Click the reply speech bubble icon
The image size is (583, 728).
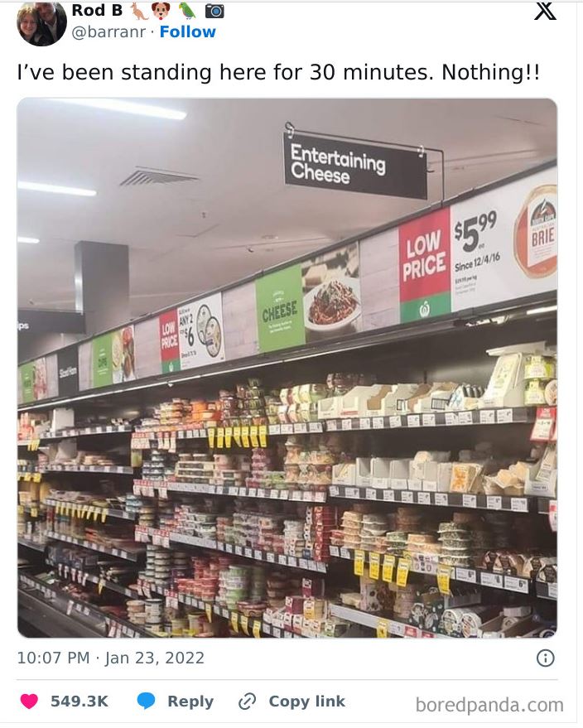pyautogui.click(x=146, y=701)
